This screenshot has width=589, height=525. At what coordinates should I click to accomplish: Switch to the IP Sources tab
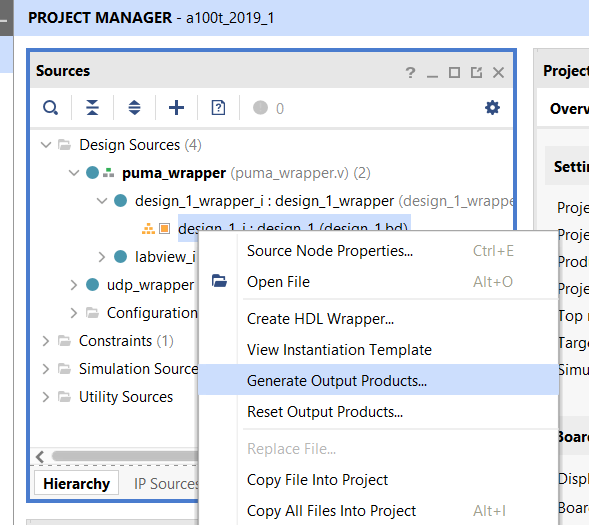[x=166, y=484]
